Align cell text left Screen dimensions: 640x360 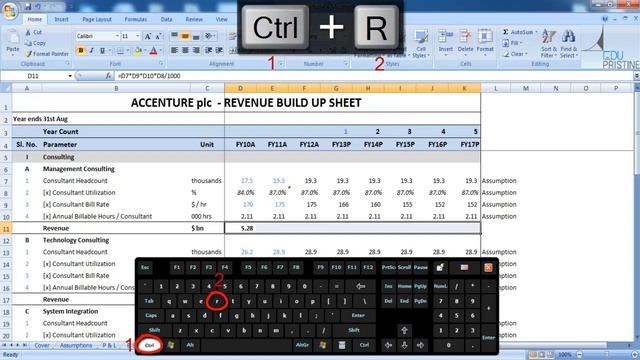174,50
